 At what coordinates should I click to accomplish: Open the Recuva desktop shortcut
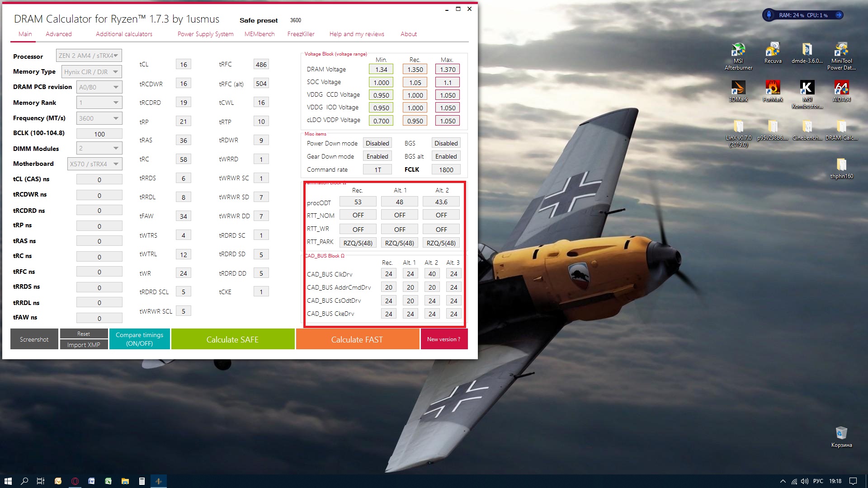click(x=773, y=51)
